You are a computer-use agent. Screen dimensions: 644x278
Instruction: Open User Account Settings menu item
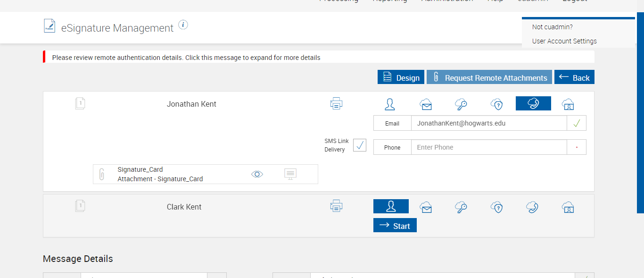coord(564,41)
